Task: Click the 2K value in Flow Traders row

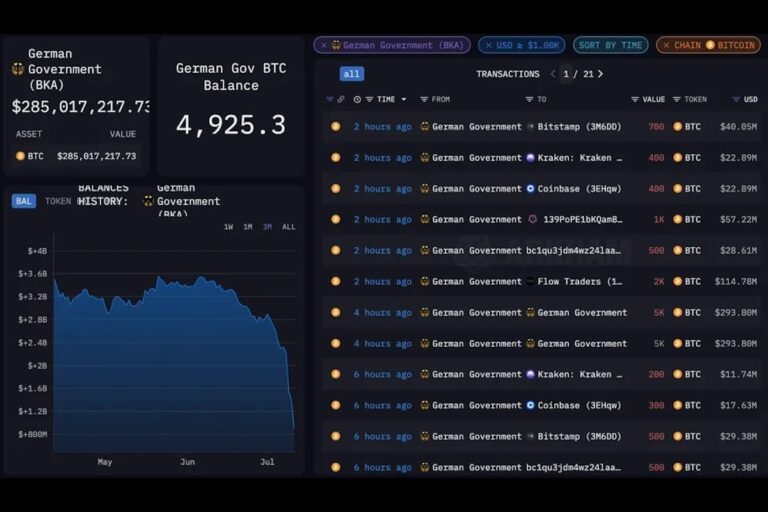Action: pos(659,282)
